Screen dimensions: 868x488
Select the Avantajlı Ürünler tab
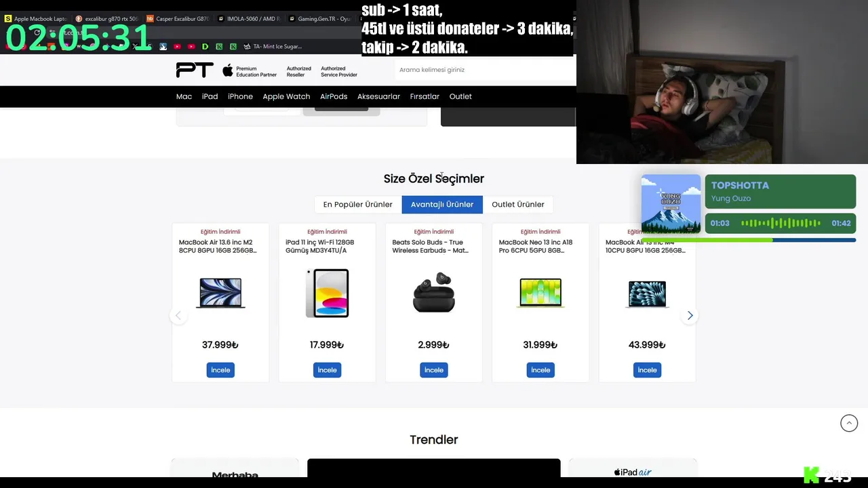442,204
